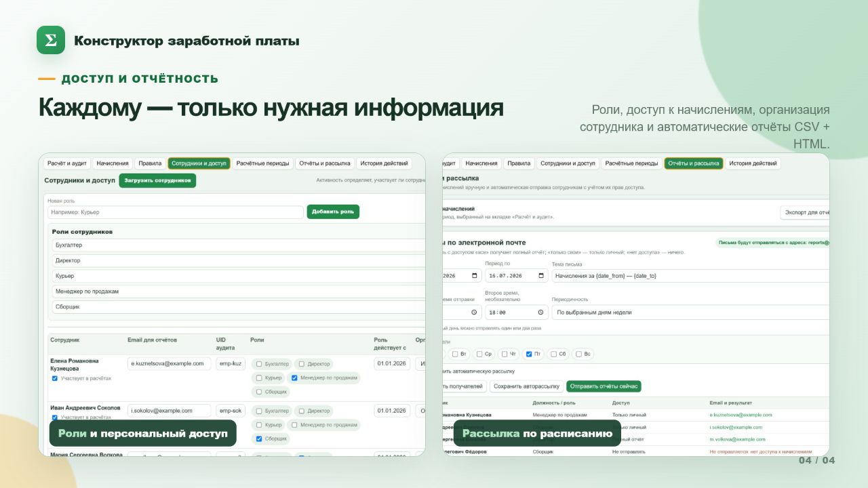Click the 'Директор' role name field in roles list

(239, 260)
